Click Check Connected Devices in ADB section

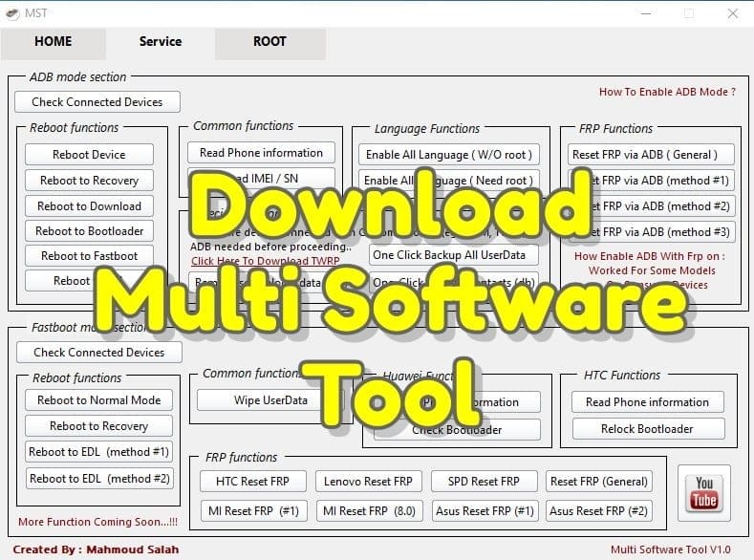tap(97, 102)
